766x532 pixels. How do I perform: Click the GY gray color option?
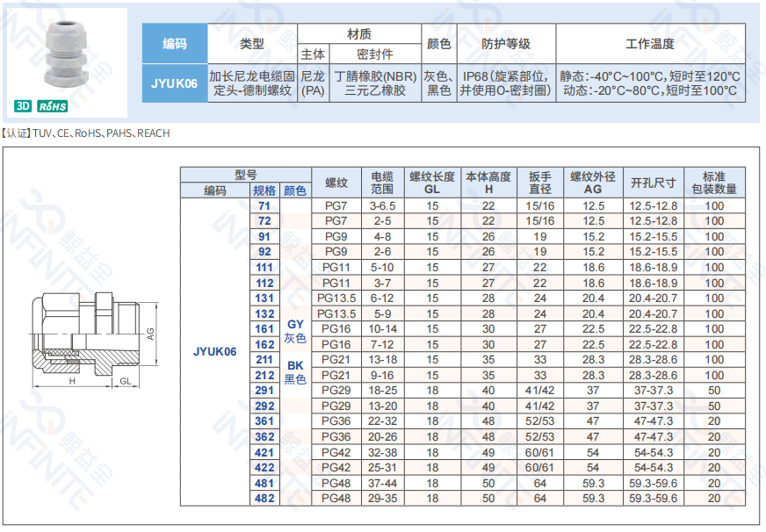[x=295, y=331]
